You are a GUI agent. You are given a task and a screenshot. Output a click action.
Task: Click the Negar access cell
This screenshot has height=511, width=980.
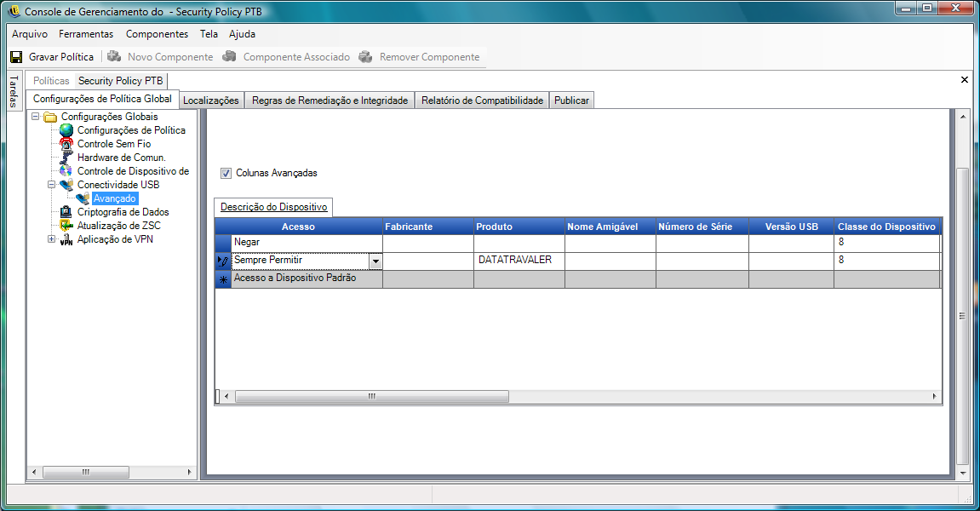tap(307, 243)
